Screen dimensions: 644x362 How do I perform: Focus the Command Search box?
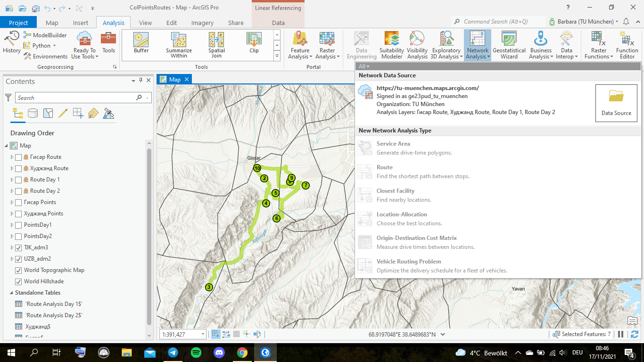[498, 22]
